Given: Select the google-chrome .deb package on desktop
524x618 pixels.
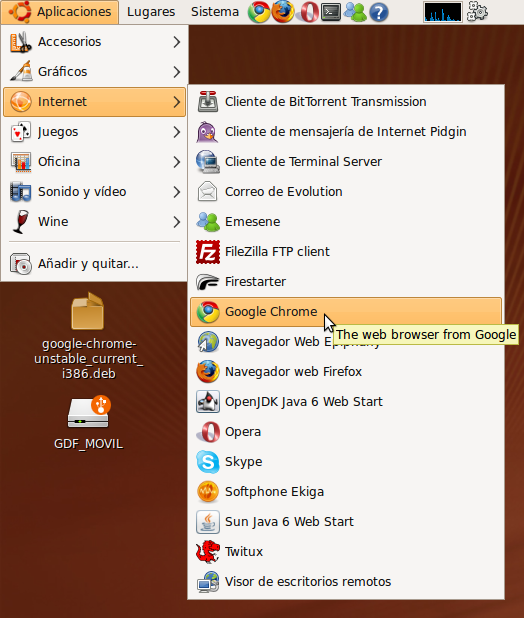Looking at the screenshot, I should coord(88,311).
